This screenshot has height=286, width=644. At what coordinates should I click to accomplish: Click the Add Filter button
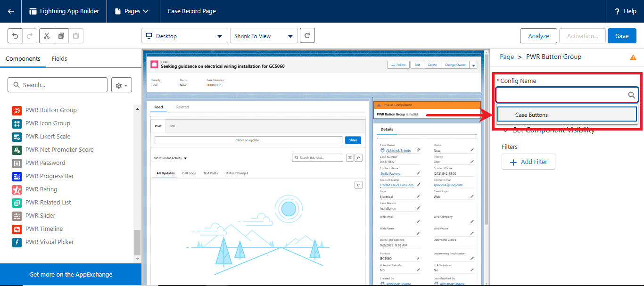point(528,162)
